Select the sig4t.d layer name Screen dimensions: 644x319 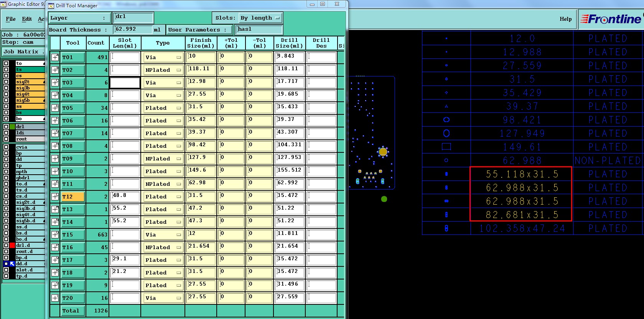(x=26, y=215)
